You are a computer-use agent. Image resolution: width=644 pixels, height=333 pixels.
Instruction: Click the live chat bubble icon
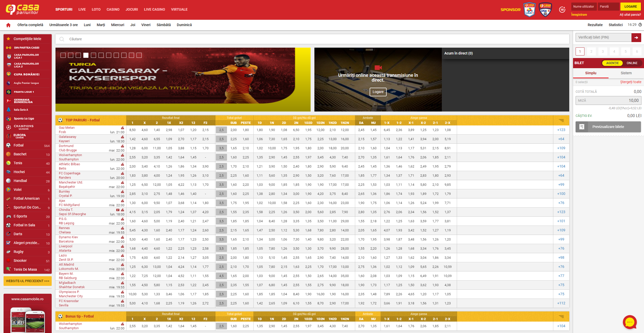pyautogui.click(x=630, y=322)
